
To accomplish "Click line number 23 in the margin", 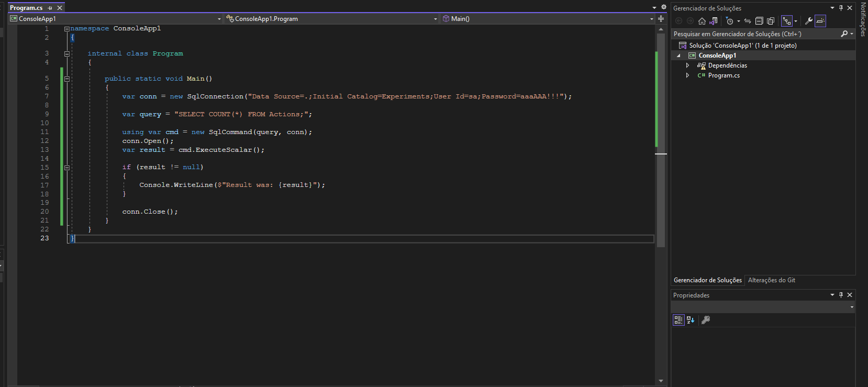I will point(44,238).
